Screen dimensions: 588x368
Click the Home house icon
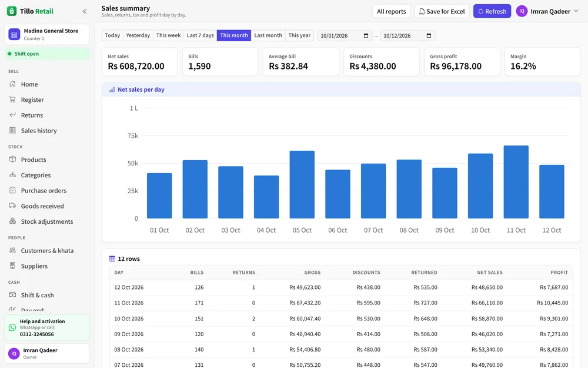tap(13, 84)
